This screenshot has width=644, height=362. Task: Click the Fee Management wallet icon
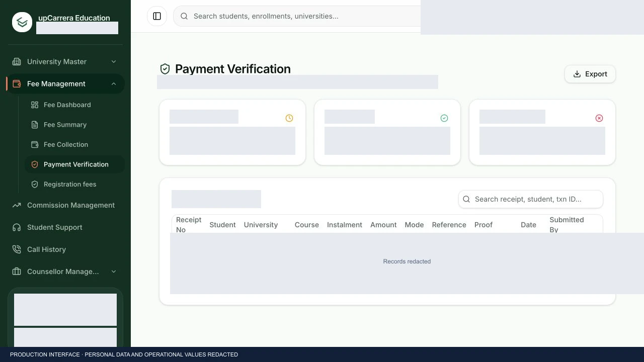pos(17,83)
